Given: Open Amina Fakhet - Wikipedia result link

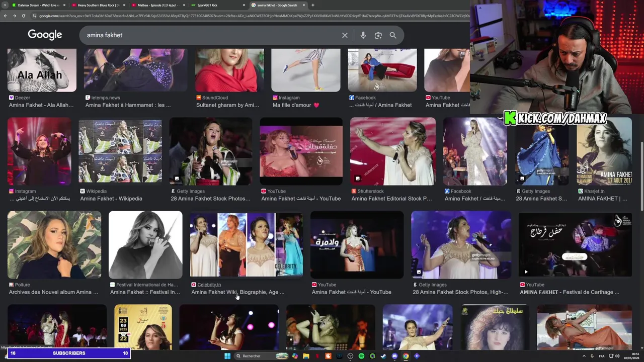Looking at the screenshot, I should click(x=111, y=199).
